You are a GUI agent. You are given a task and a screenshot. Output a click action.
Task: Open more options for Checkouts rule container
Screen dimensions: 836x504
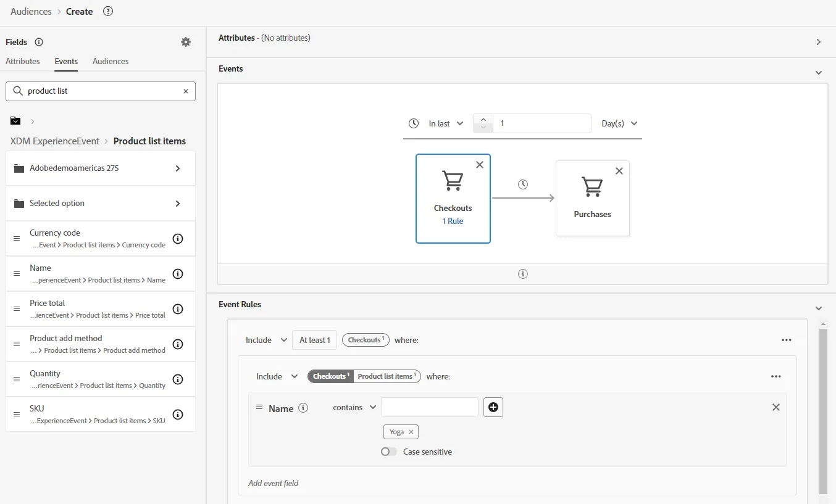pyautogui.click(x=786, y=340)
